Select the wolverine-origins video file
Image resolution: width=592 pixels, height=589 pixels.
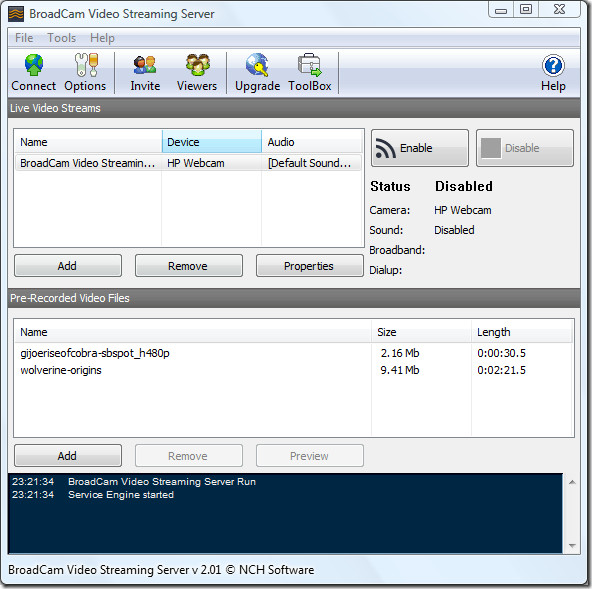pos(61,370)
